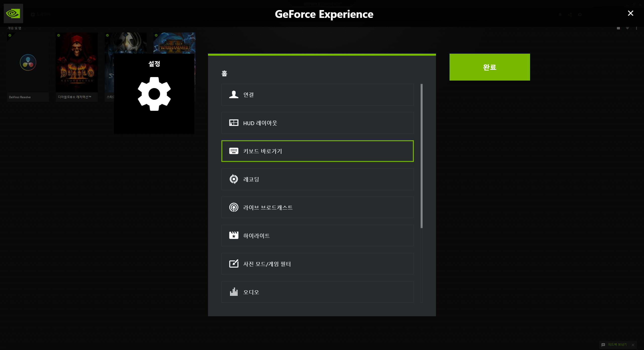
Task: Open 라이브 브로드캐스트 settings
Action: point(317,207)
